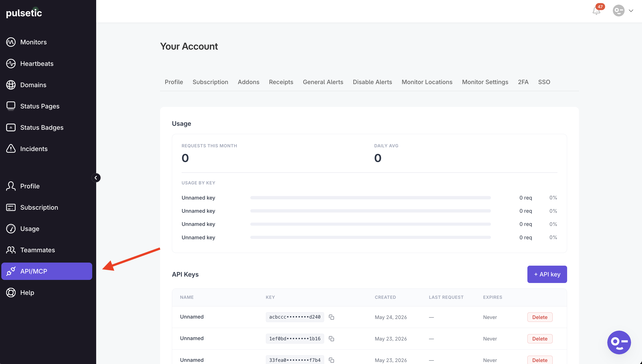Open the Incidents warning icon
This screenshot has height=364, width=642.
tap(11, 149)
